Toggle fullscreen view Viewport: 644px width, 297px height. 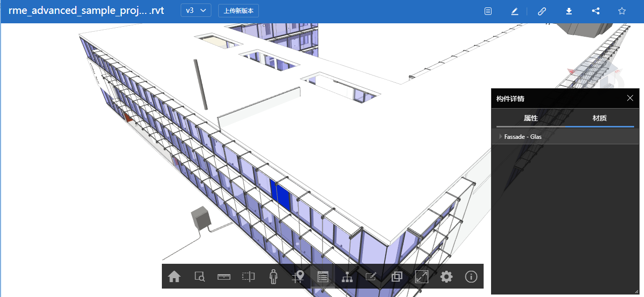(421, 277)
